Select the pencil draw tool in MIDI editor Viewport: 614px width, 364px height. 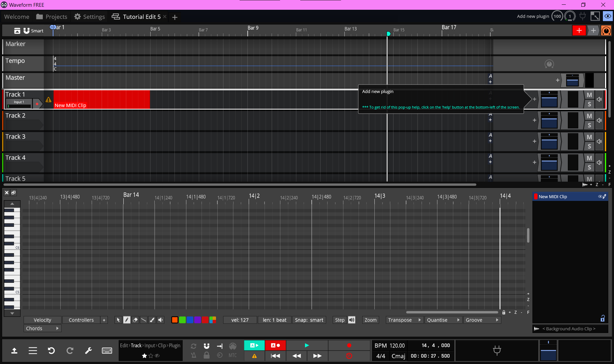pos(127,320)
